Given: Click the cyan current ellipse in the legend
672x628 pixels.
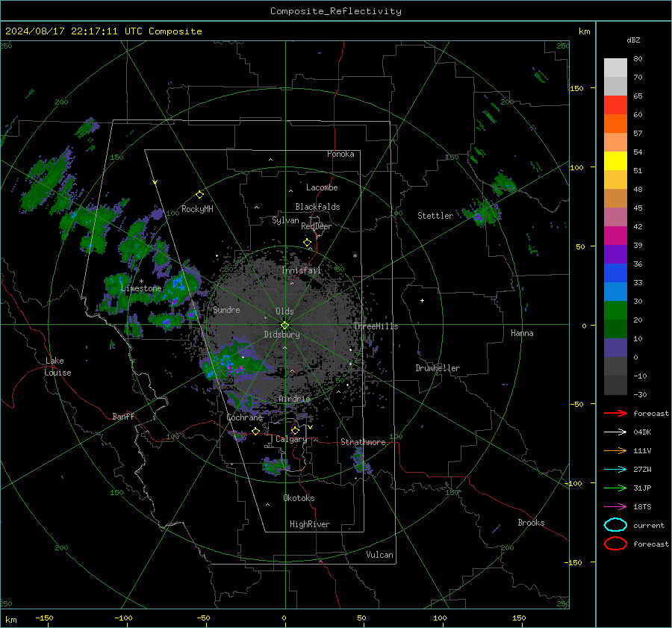Looking at the screenshot, I should (615, 525).
